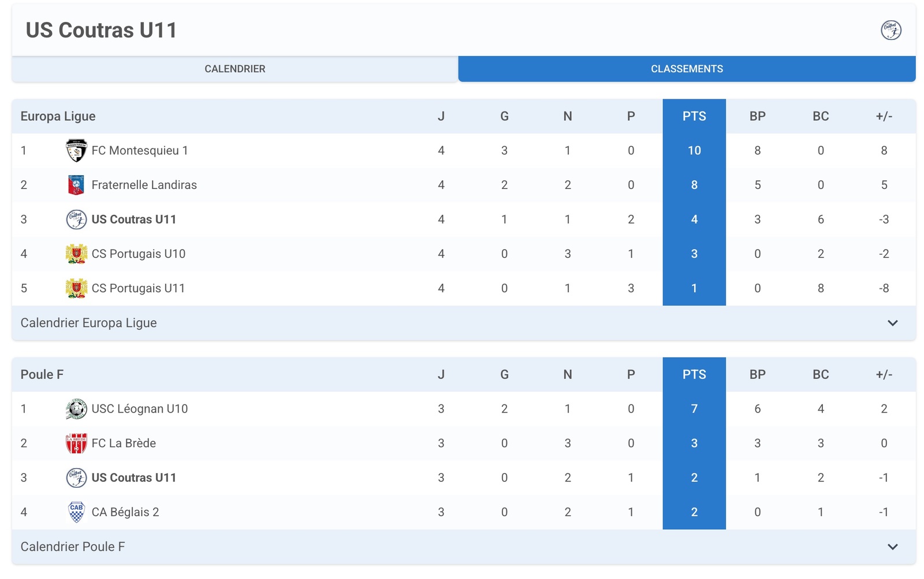The width and height of the screenshot is (924, 579).
Task: Open the Calendrier Poule F section
Action: coord(73,547)
